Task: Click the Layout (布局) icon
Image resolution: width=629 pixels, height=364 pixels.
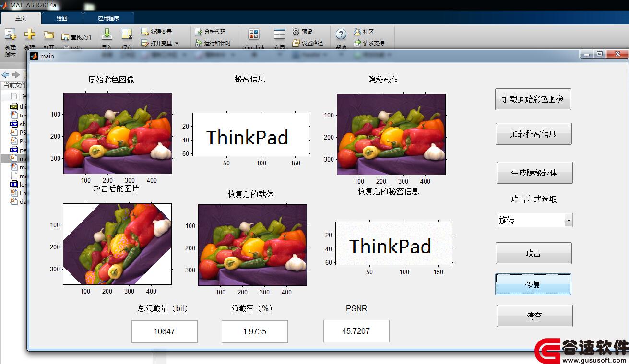Action: 279,34
